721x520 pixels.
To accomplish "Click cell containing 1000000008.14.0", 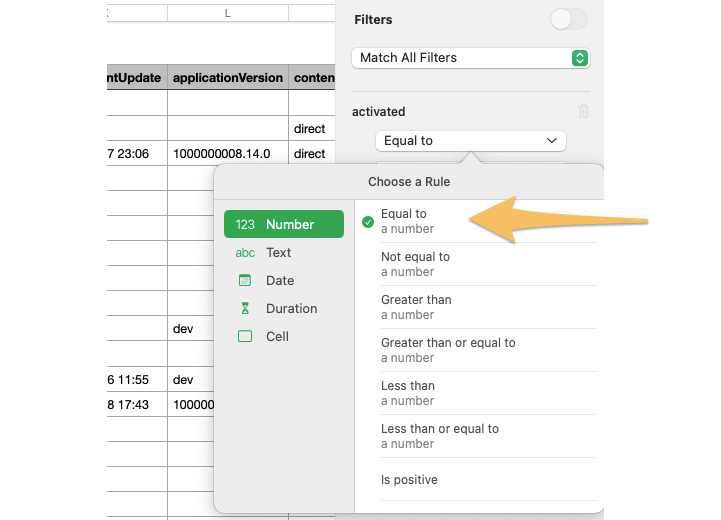I will [x=227, y=154].
